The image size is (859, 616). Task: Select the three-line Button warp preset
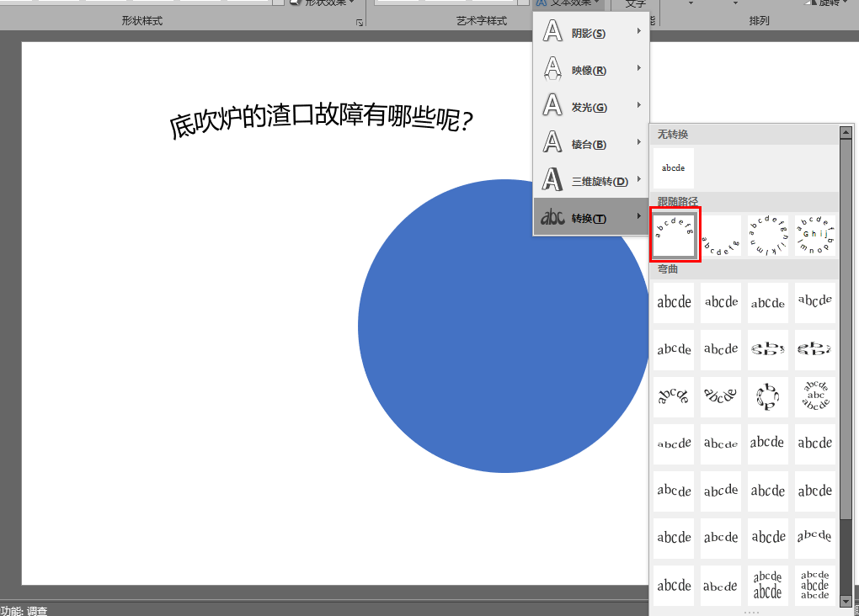815,397
